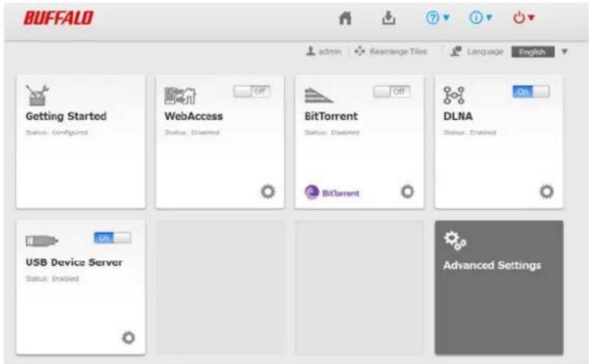Image resolution: width=589 pixels, height=364 pixels.
Task: Open USB Device Server settings gear
Action: click(128, 338)
